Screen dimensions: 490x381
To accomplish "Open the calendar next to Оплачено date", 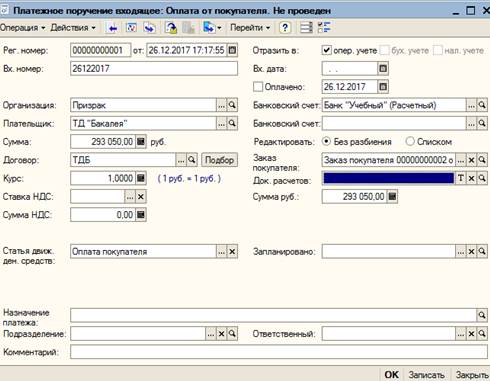I will pyautogui.click(x=383, y=87).
